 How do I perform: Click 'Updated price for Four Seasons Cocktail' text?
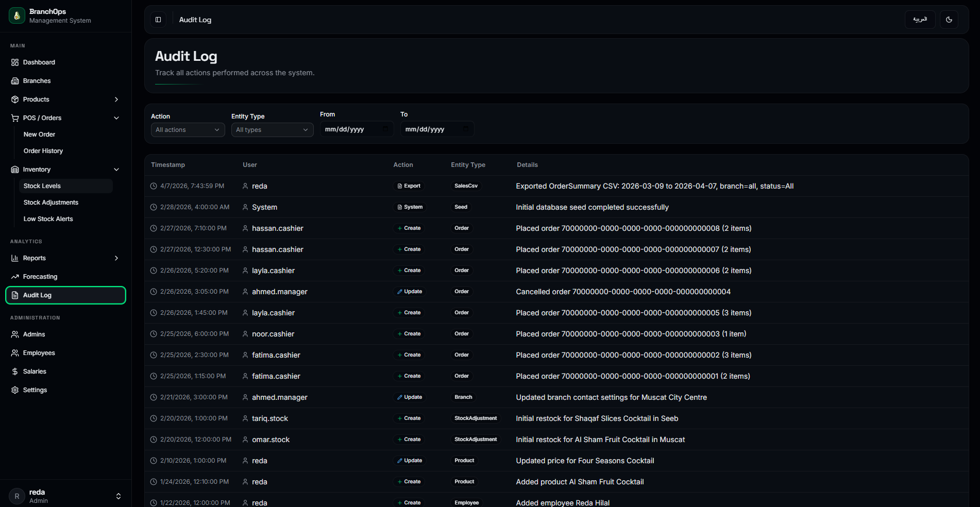click(585, 461)
